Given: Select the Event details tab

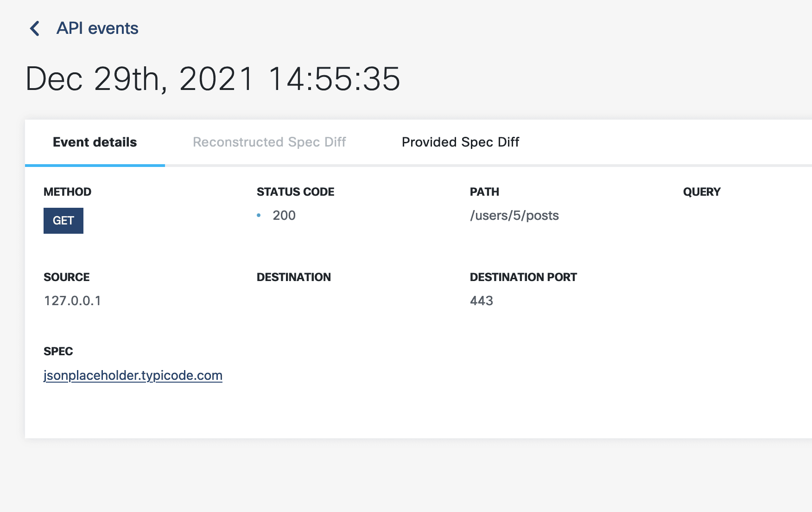Looking at the screenshot, I should (95, 142).
